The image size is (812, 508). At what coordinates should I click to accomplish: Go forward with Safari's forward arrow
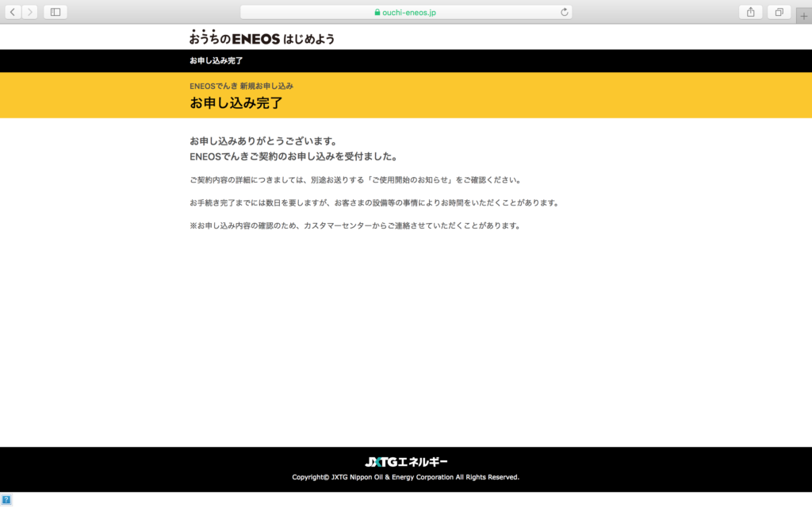tap(30, 12)
